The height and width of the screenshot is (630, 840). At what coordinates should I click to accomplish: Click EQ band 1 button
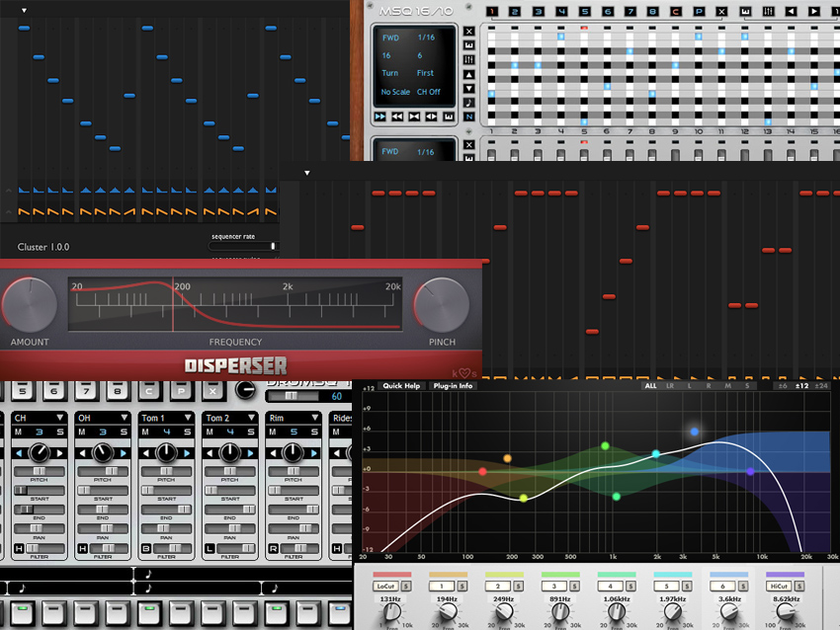pos(442,587)
